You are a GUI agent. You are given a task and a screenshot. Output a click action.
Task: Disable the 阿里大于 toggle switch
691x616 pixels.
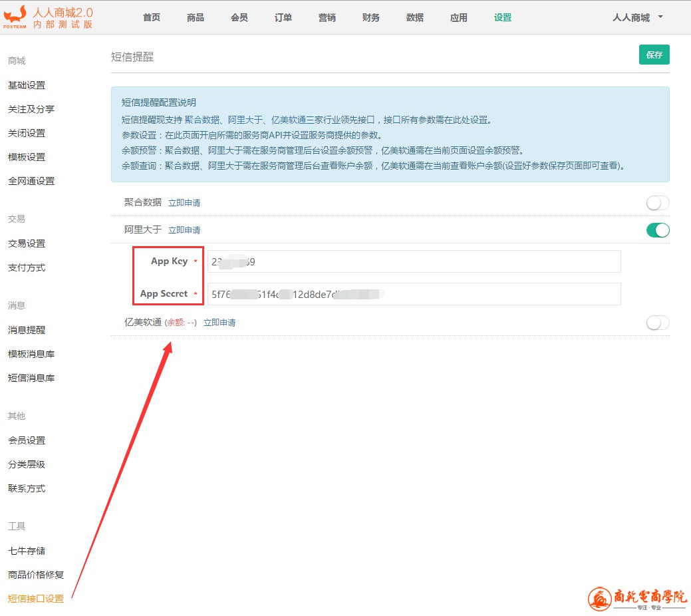(658, 230)
